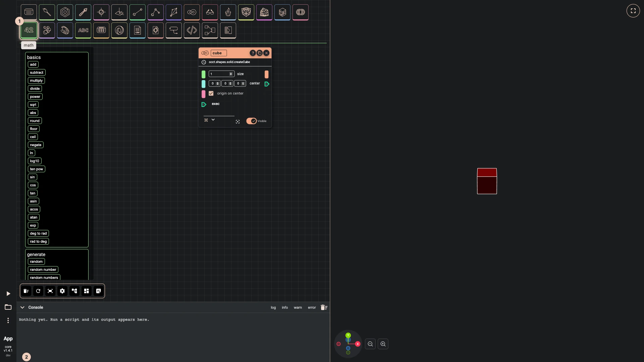
Task: Open the three-dot more menu
Action: tap(8, 320)
